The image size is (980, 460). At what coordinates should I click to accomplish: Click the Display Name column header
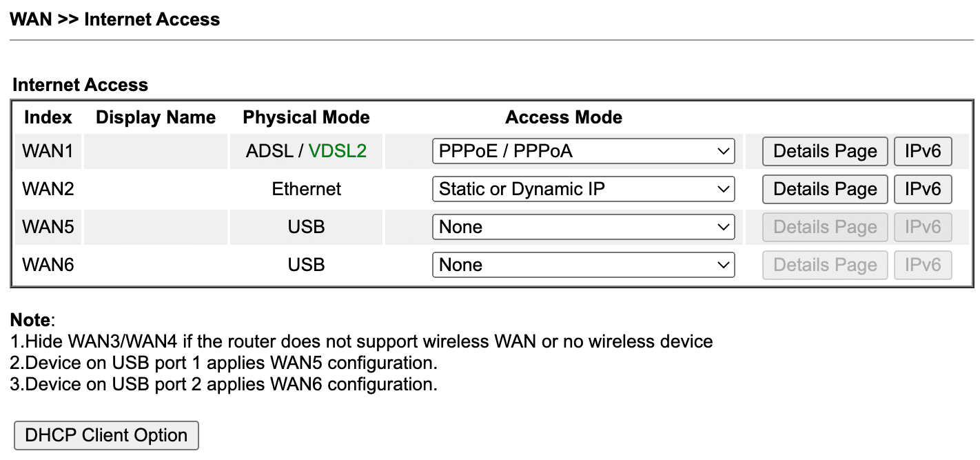(155, 117)
